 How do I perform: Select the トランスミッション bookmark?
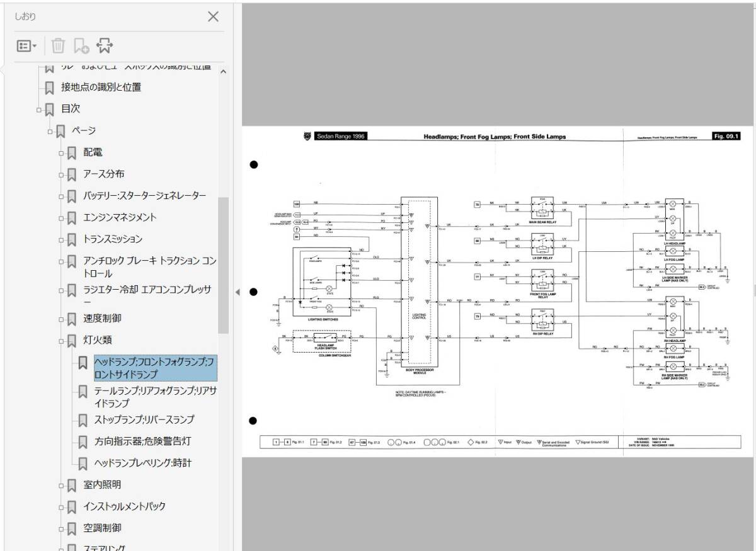tap(113, 239)
